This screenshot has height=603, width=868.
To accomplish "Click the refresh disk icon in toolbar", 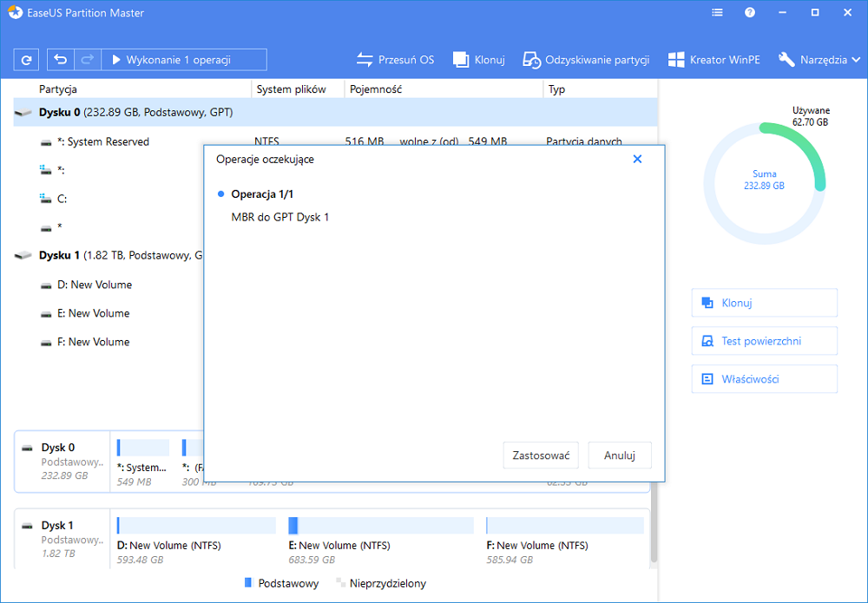I will point(26,60).
